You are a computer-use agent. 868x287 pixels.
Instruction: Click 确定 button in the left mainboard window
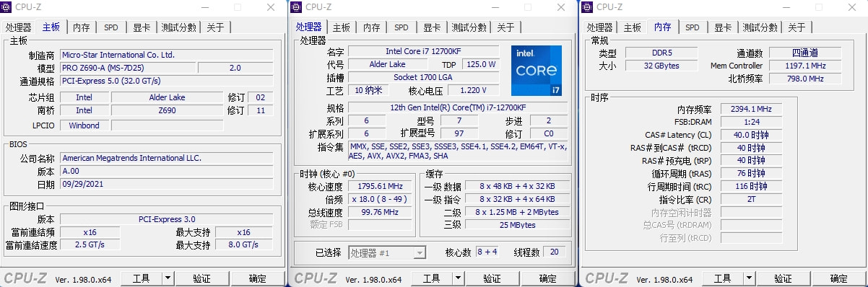pos(257,278)
